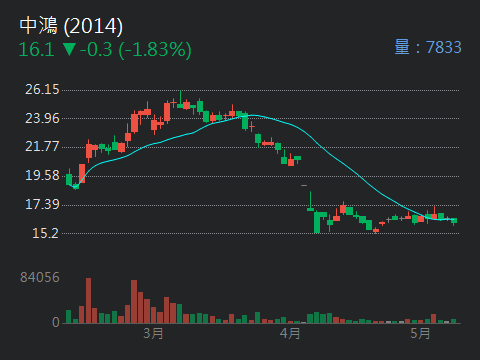Click the 0 volume axis label
Screen dimensions: 480x360
click(56, 322)
